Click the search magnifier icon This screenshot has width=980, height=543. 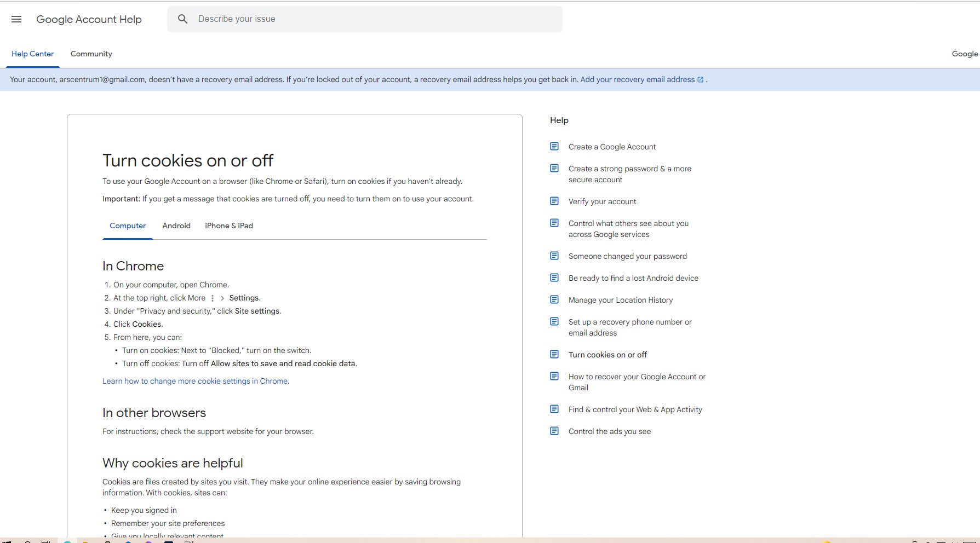tap(183, 19)
